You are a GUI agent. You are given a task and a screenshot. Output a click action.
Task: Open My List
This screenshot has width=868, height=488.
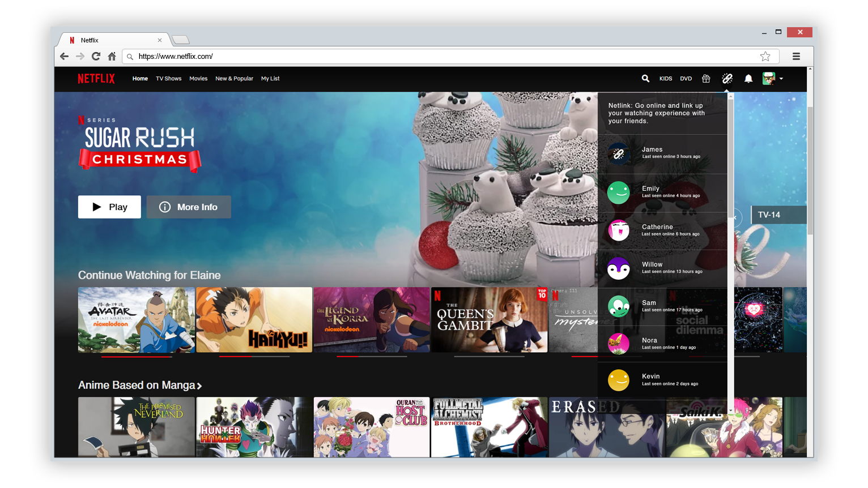(x=270, y=79)
